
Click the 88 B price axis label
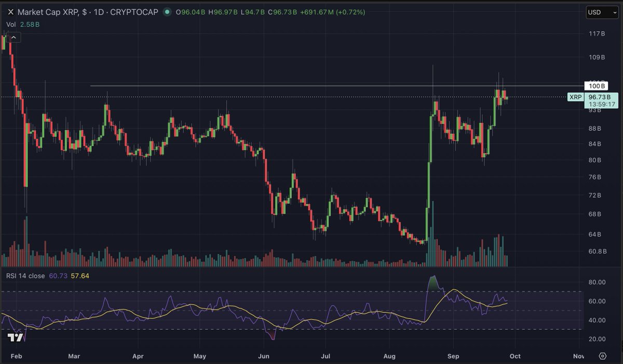point(595,129)
